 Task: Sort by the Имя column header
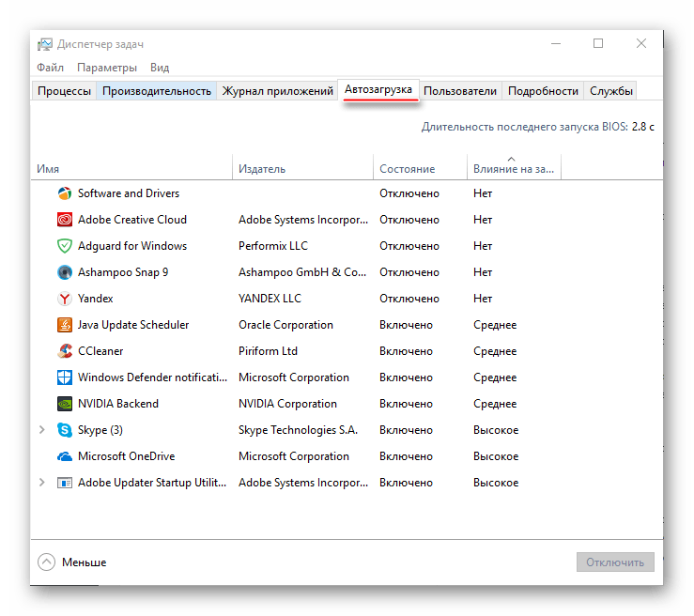131,169
